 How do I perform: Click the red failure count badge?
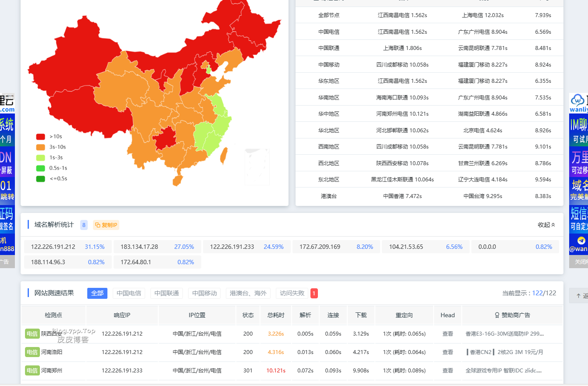(314, 293)
